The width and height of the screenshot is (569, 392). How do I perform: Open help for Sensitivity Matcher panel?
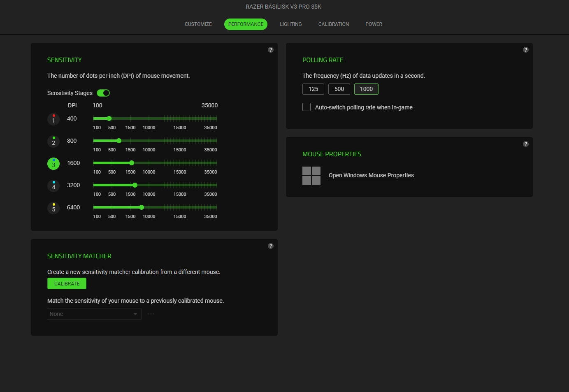[271, 246]
